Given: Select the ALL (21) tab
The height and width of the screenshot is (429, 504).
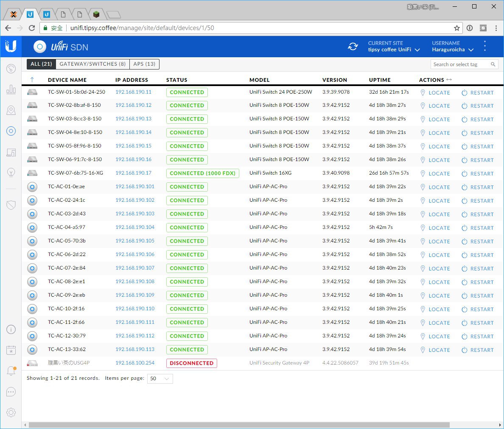Looking at the screenshot, I should [41, 64].
